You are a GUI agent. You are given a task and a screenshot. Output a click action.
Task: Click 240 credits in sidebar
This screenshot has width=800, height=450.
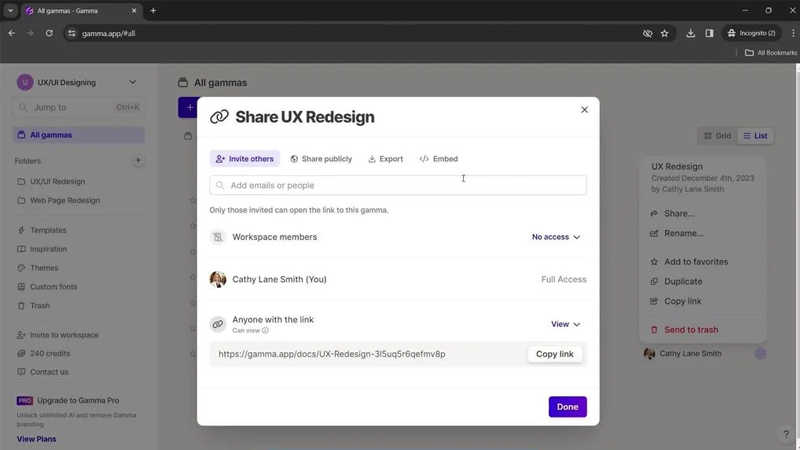[x=50, y=353]
